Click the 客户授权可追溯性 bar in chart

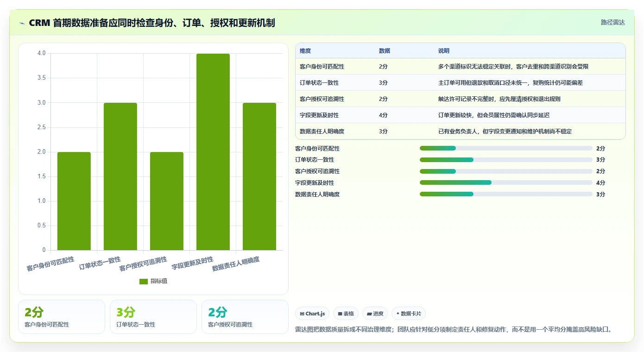tap(167, 201)
